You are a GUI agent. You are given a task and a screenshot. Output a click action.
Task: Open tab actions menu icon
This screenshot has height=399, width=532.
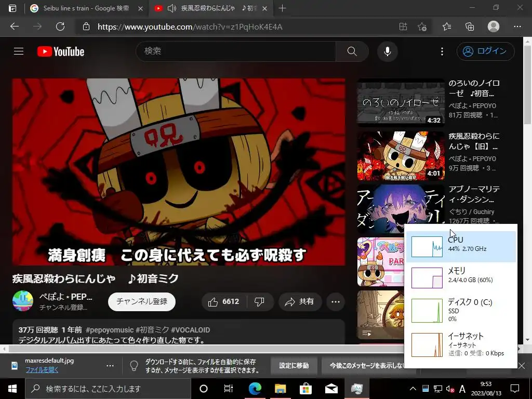pyautogui.click(x=12, y=8)
